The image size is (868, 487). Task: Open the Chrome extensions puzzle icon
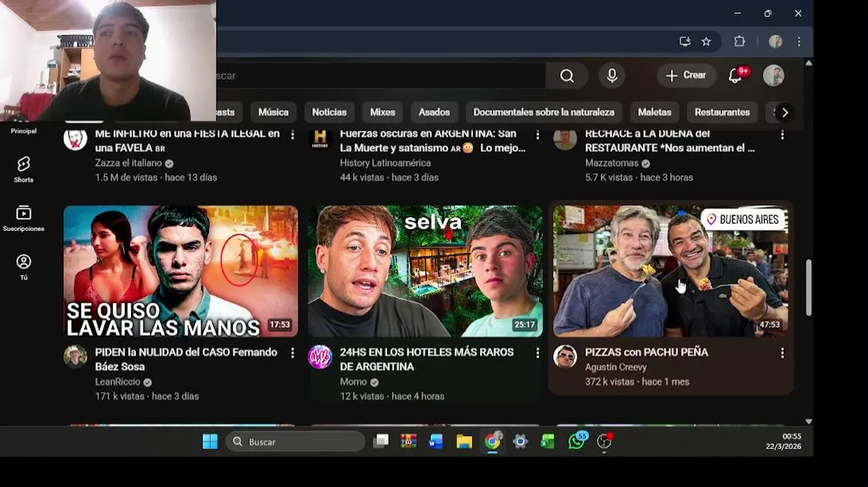click(x=740, y=42)
